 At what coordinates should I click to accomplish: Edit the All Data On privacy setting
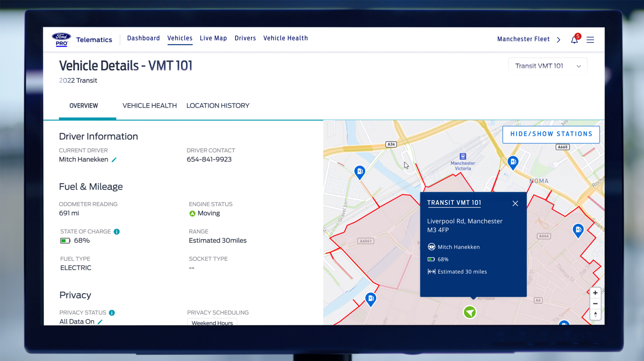[100, 322]
